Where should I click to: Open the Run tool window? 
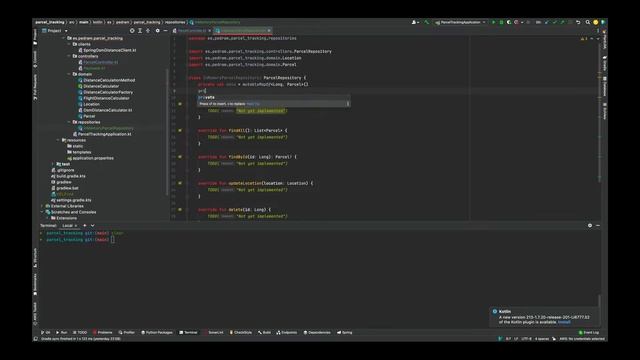point(62,333)
